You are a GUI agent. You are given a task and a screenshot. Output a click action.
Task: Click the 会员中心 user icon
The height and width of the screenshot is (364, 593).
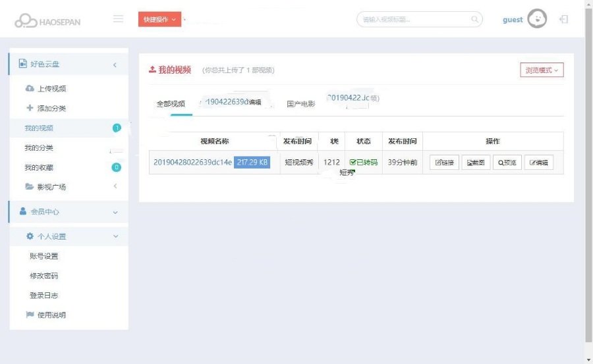click(23, 211)
